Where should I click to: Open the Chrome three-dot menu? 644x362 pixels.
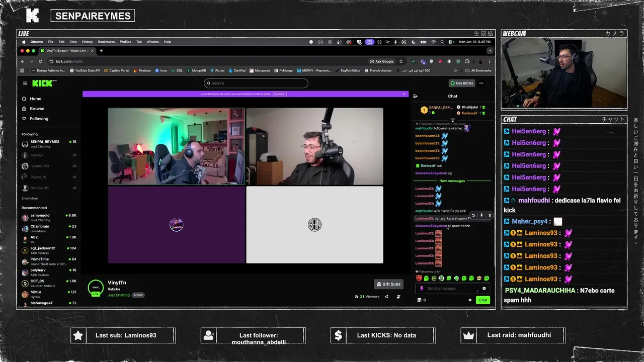click(x=489, y=61)
